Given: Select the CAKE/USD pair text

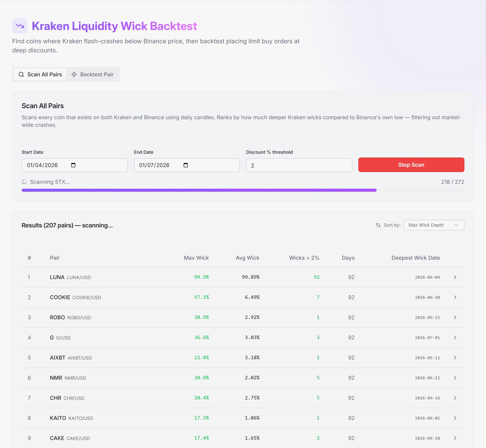Looking at the screenshot, I should point(78,439).
